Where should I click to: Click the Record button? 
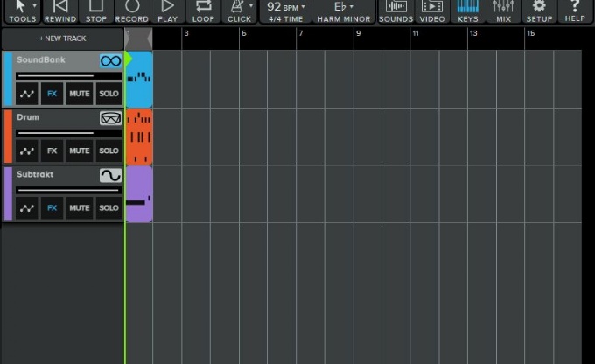(131, 10)
